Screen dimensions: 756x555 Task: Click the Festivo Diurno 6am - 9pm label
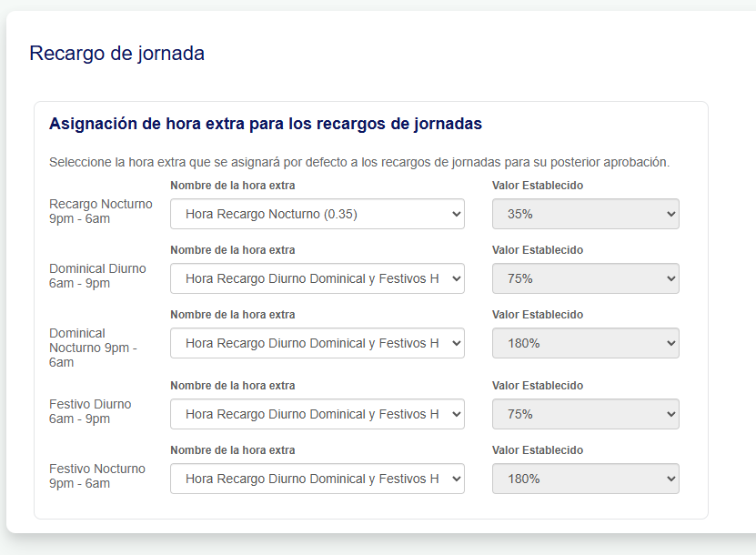tap(90, 411)
